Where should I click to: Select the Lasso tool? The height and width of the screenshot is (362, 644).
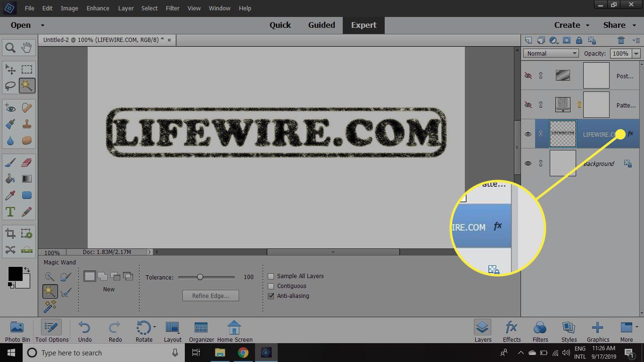click(x=10, y=86)
